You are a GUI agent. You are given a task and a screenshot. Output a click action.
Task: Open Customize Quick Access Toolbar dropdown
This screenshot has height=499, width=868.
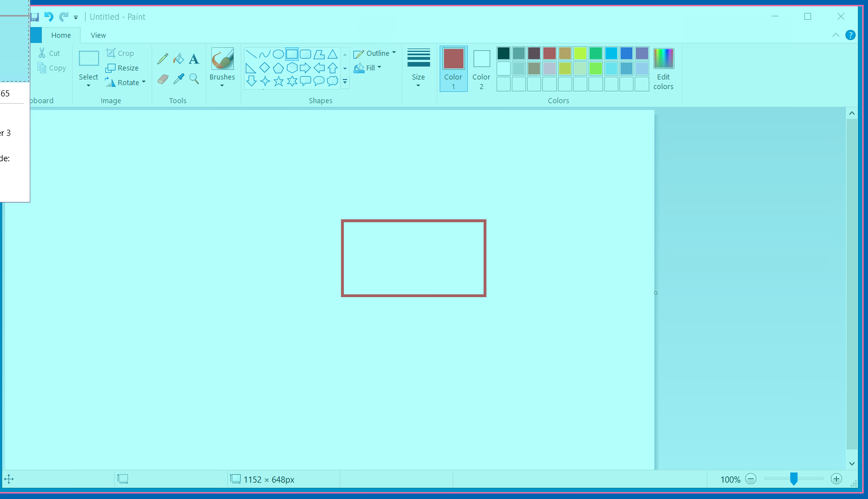click(76, 17)
